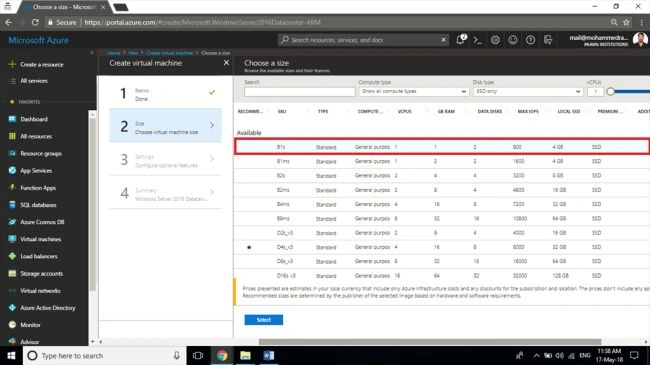Click the Select button
Image resolution: width=650 pixels, height=365 pixels.
pos(264,320)
